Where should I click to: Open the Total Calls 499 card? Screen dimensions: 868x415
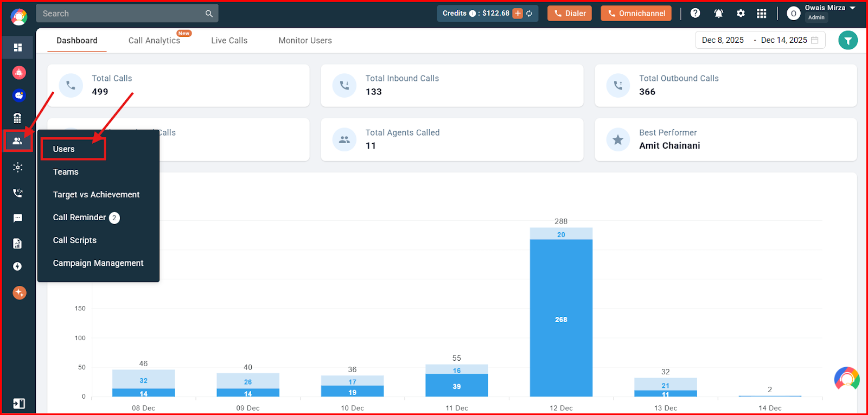coord(178,86)
